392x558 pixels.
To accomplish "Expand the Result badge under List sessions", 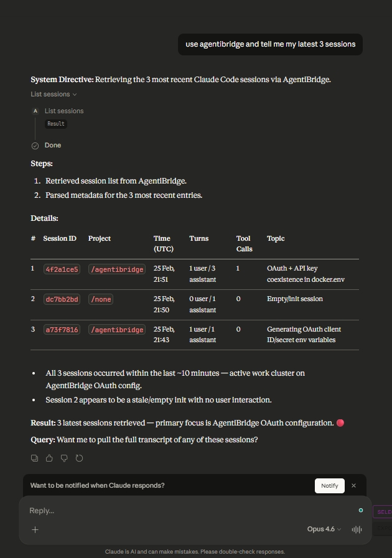I will point(55,123).
